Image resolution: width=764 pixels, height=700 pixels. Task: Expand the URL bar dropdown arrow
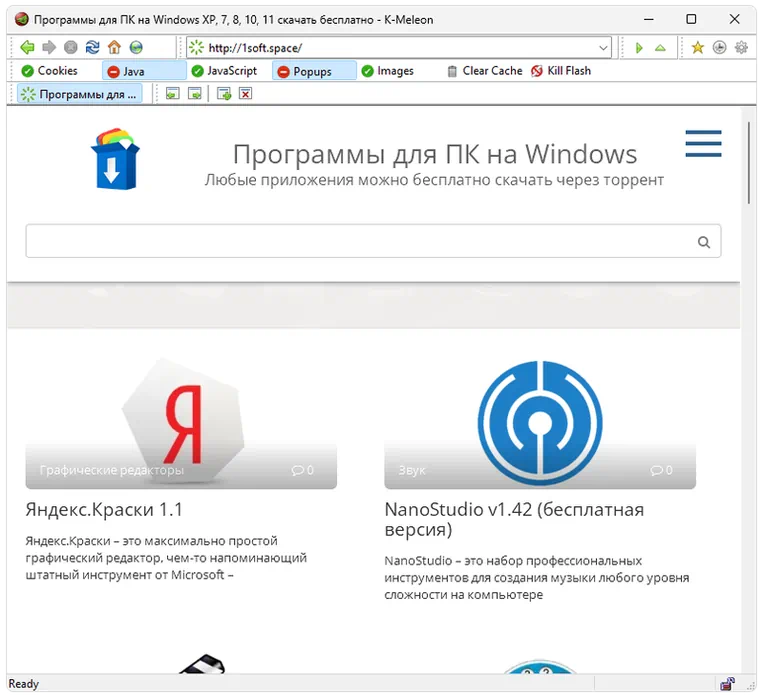[603, 48]
